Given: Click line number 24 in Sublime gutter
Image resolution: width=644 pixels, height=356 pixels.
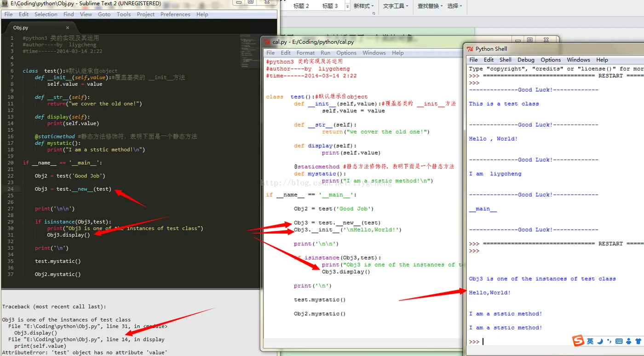Looking at the screenshot, I should [11, 189].
